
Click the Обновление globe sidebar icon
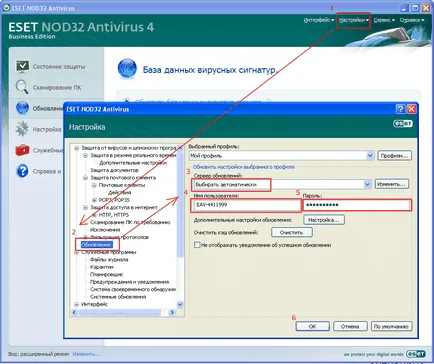tap(22, 108)
